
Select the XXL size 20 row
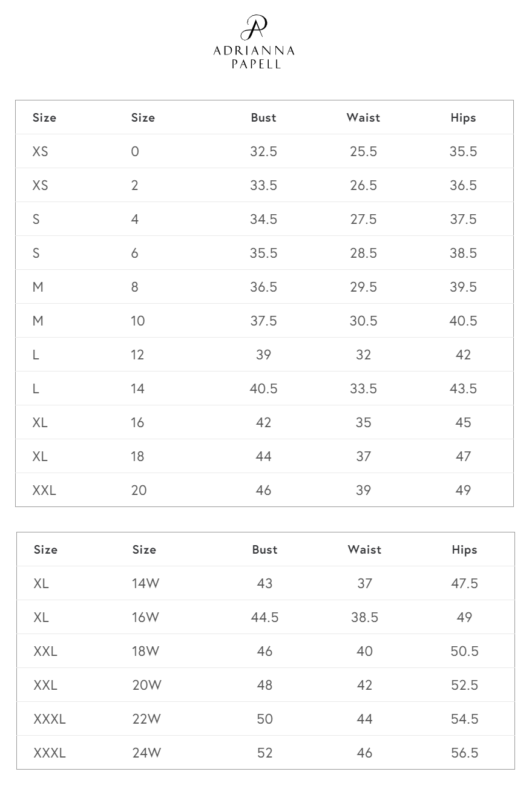click(x=264, y=490)
